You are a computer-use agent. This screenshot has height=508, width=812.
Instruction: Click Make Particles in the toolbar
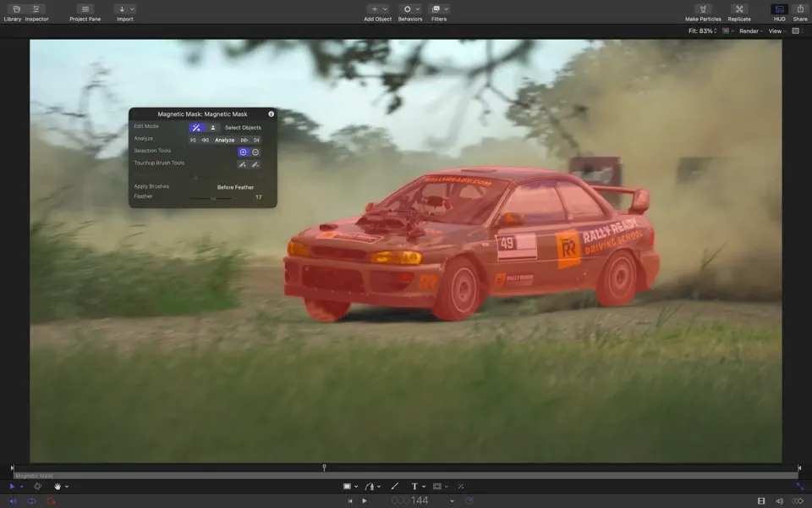[x=704, y=11]
